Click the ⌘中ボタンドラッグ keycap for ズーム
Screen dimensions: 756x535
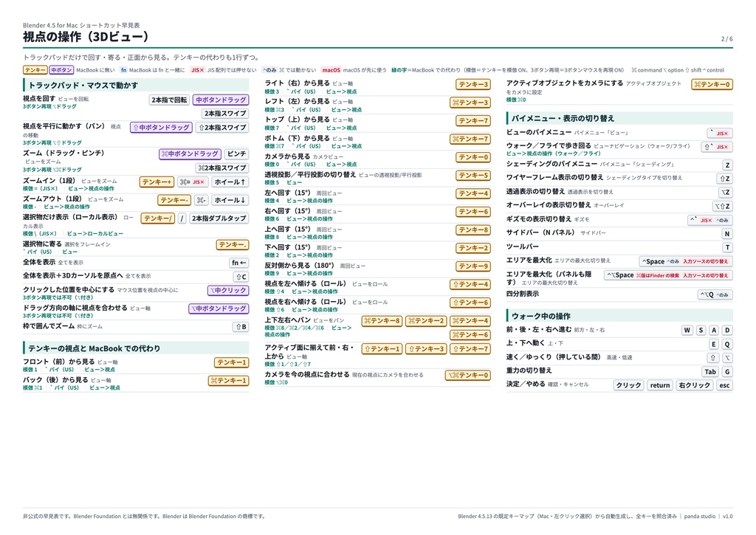pyautogui.click(x=190, y=153)
